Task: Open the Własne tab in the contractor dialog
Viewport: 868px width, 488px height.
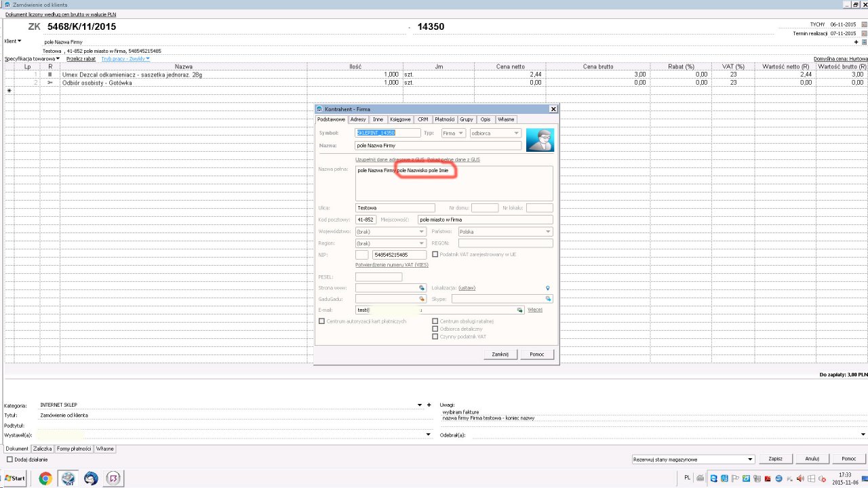Action: point(506,119)
